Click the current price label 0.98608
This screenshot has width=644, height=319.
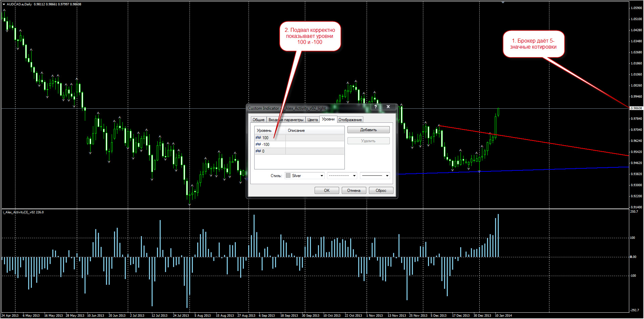point(636,108)
